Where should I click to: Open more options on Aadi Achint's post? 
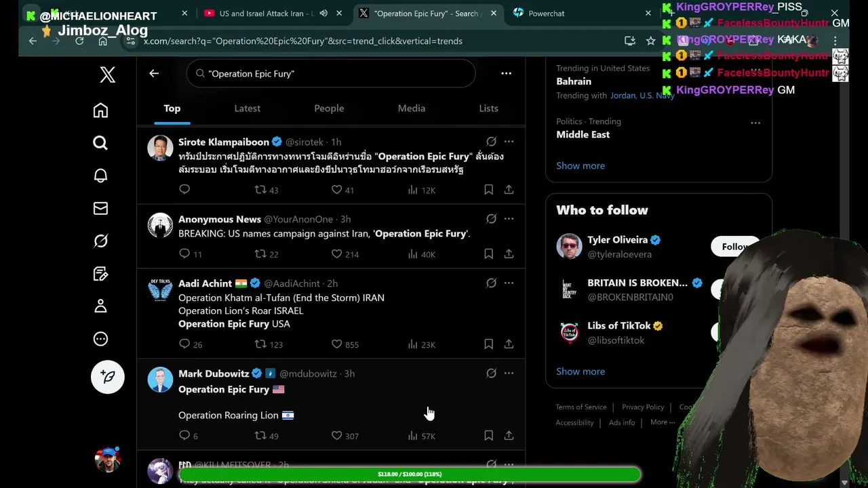point(509,283)
